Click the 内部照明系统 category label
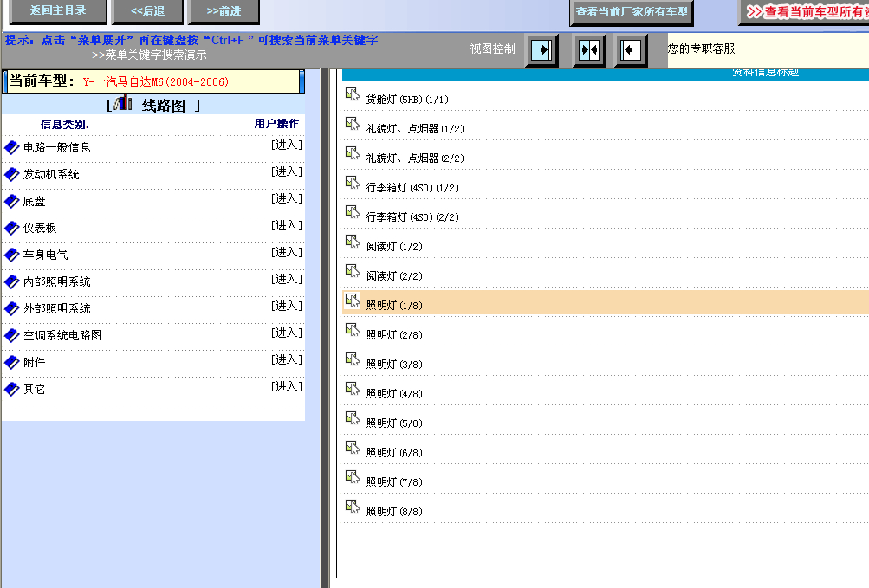The width and height of the screenshot is (869, 588). [x=56, y=282]
